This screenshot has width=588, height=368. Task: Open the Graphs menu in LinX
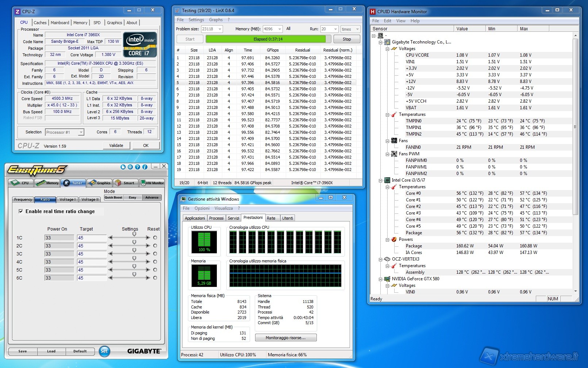tap(216, 20)
